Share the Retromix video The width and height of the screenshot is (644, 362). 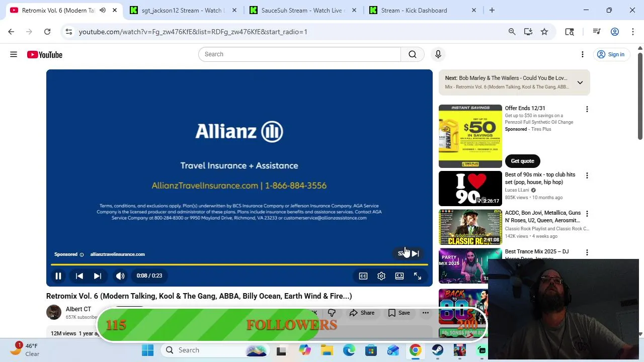pyautogui.click(x=362, y=313)
